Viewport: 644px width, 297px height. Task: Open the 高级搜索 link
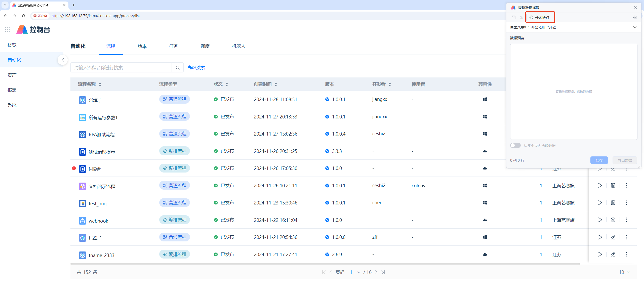click(196, 68)
